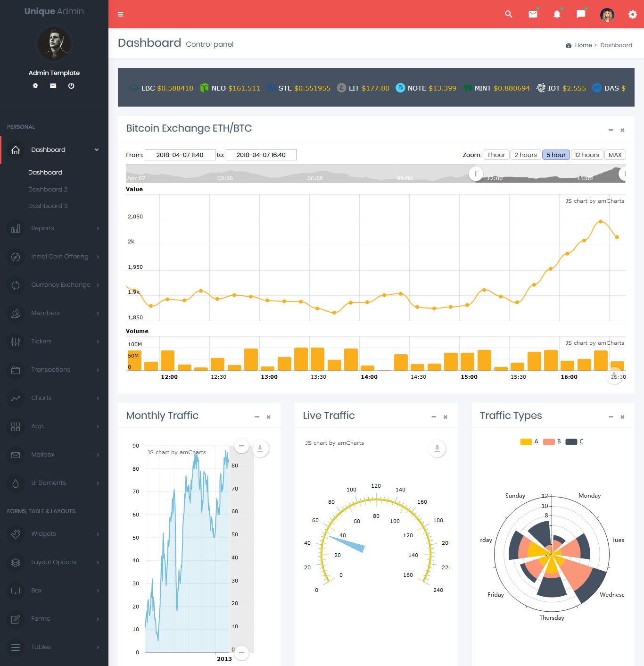Open the search icon in top bar
This screenshot has height=666, width=644.
click(x=509, y=14)
